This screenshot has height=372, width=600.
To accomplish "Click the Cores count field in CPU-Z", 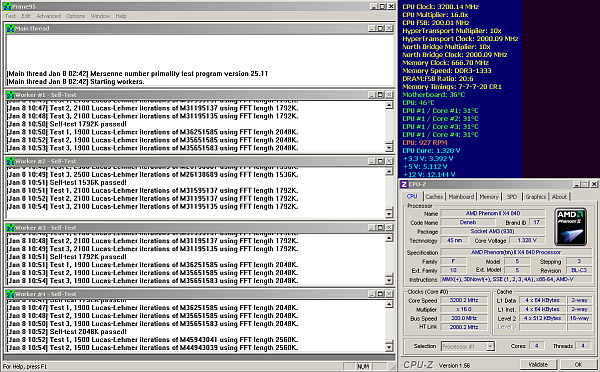I will coord(536,346).
